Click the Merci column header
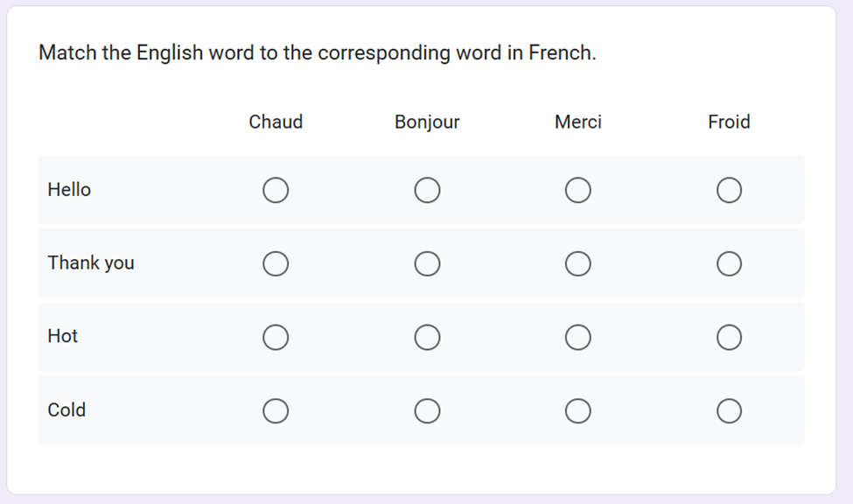The height and width of the screenshot is (504, 853). coord(577,122)
